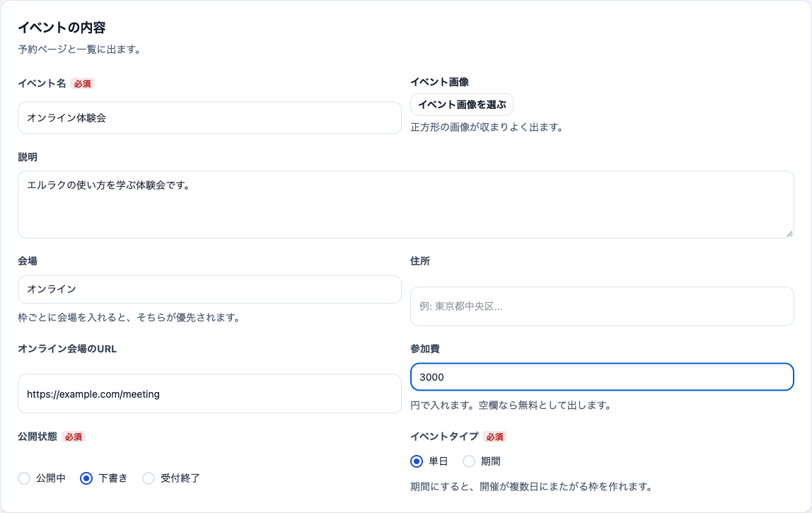Click the オンライン会場のURL field

coord(209,394)
